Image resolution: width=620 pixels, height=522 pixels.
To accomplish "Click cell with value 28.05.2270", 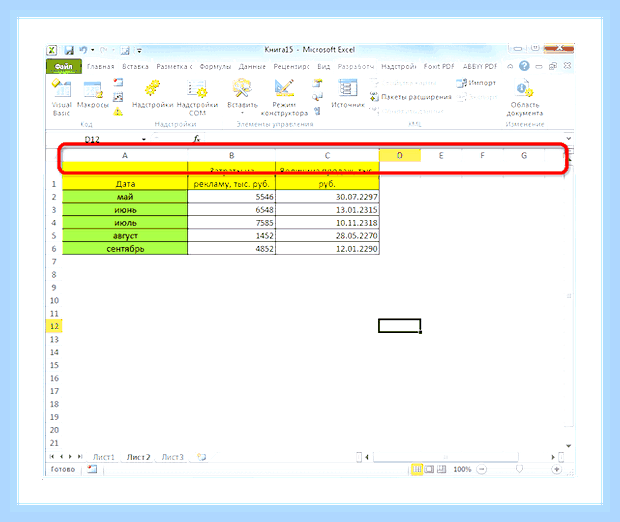I will pyautogui.click(x=327, y=236).
